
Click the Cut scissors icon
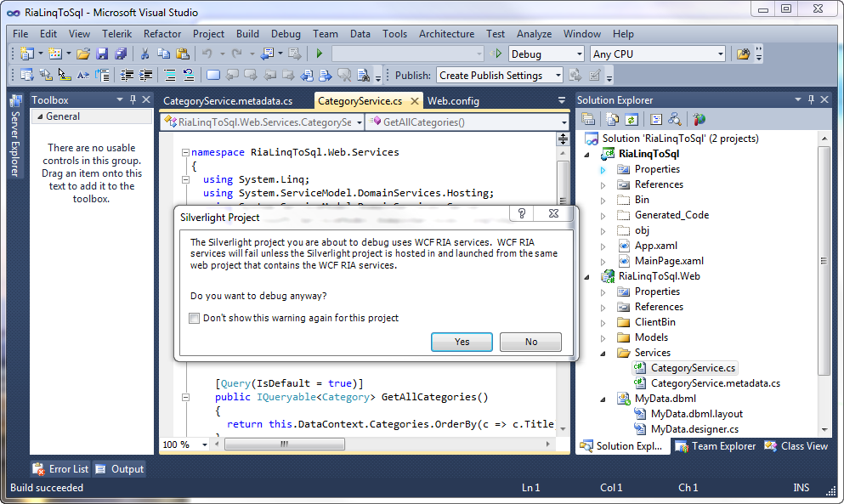144,54
